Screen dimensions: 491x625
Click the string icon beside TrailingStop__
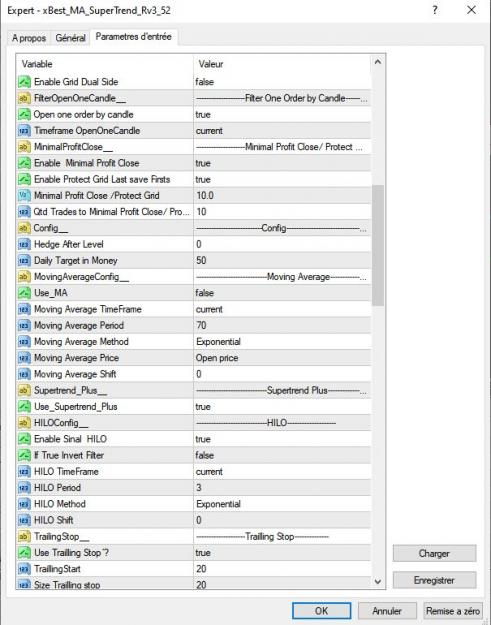click(x=24, y=537)
